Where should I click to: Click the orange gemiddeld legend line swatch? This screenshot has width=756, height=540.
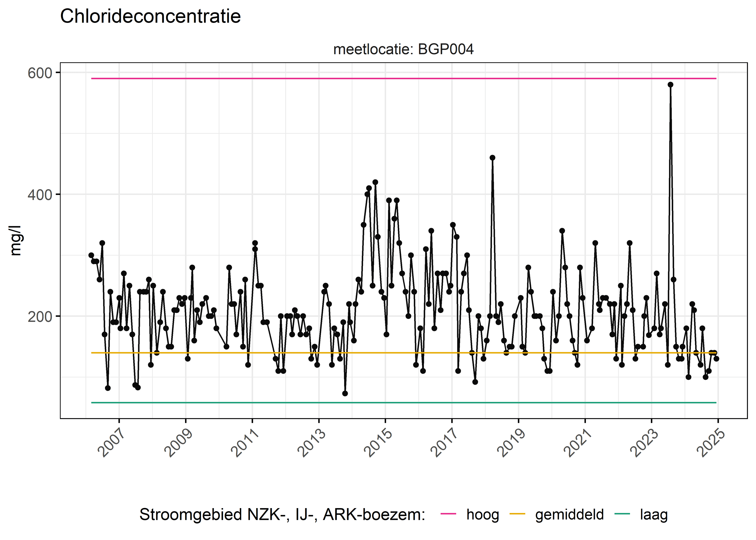(x=517, y=514)
